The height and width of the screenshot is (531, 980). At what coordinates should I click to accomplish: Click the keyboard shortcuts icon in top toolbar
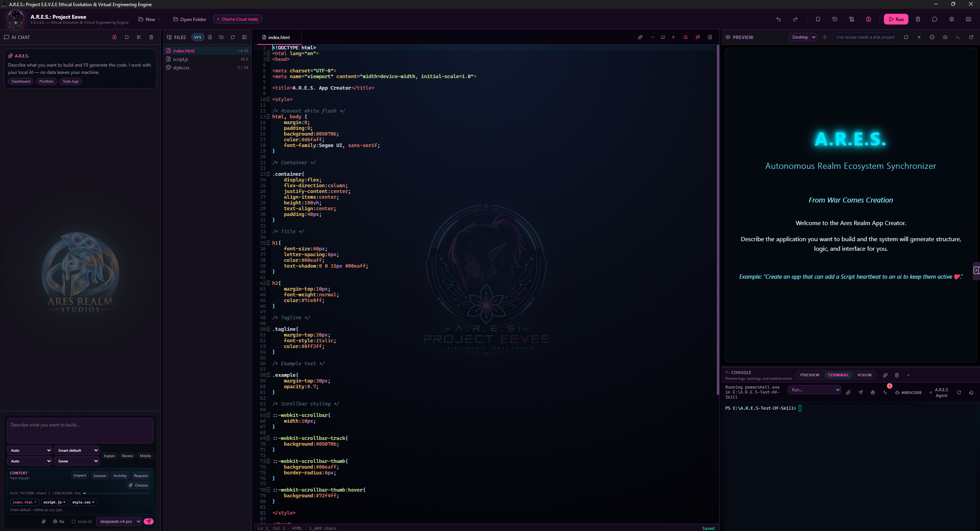(x=969, y=19)
